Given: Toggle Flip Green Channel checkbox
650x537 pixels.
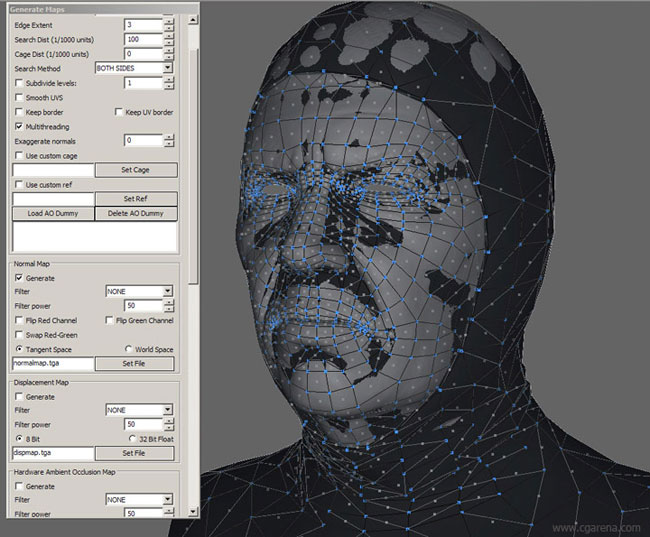Looking at the screenshot, I should pos(109,320).
